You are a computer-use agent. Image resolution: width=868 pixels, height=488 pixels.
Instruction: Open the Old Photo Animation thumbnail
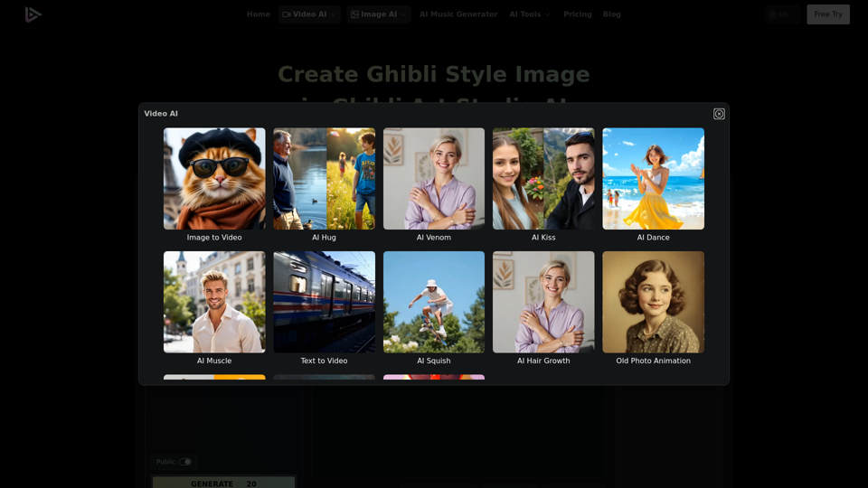(x=653, y=302)
